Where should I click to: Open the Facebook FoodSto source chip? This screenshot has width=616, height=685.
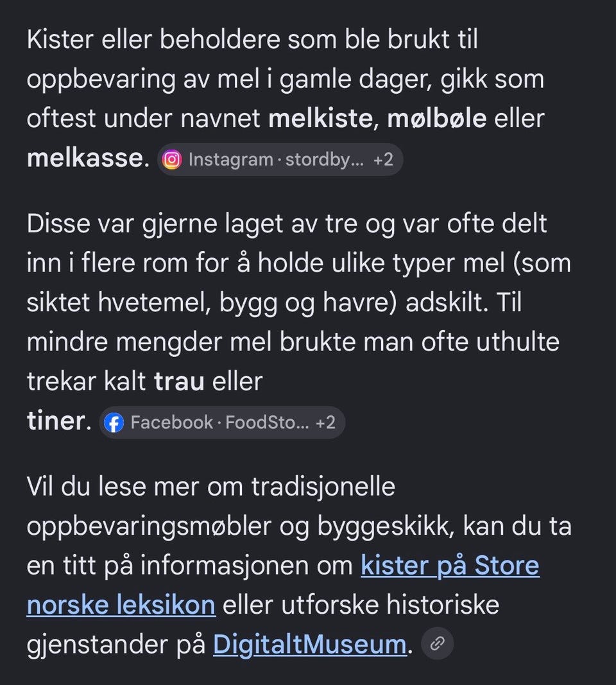tap(222, 423)
